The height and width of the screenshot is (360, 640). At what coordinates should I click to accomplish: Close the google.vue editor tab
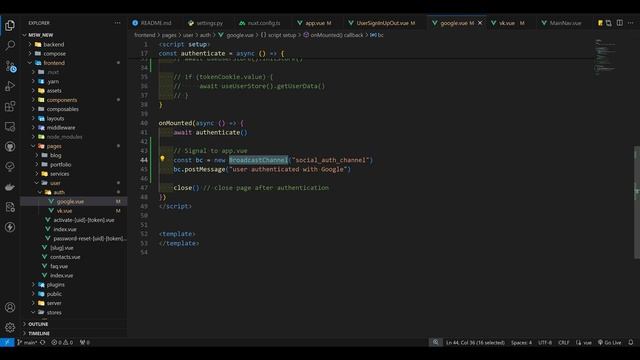[480, 23]
